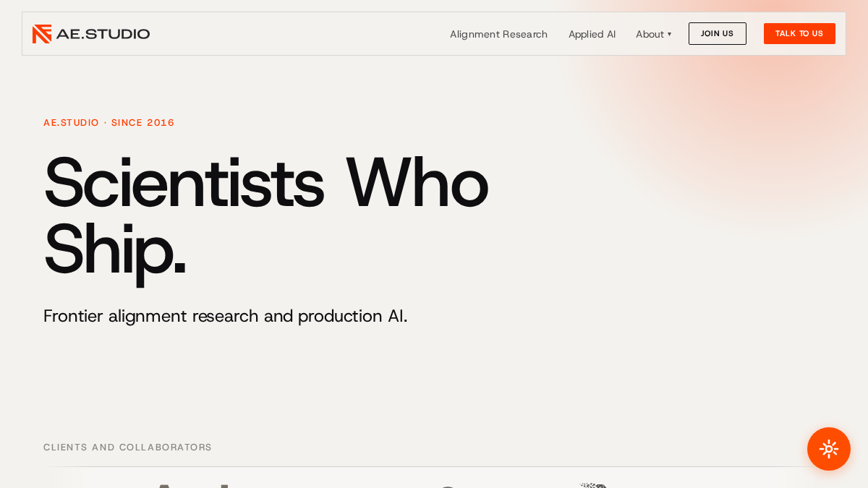Image resolution: width=868 pixels, height=488 pixels.
Task: Open the Alignment Research page
Action: (498, 34)
